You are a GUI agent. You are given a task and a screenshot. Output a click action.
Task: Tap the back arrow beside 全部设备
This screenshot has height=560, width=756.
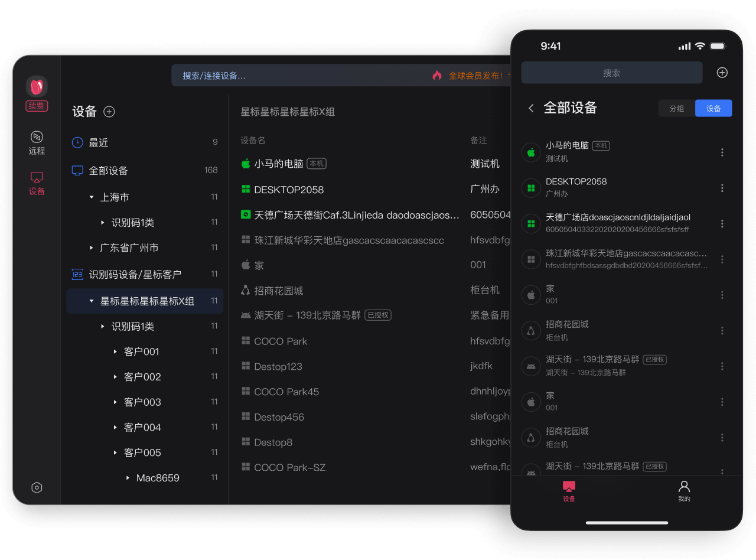(531, 108)
